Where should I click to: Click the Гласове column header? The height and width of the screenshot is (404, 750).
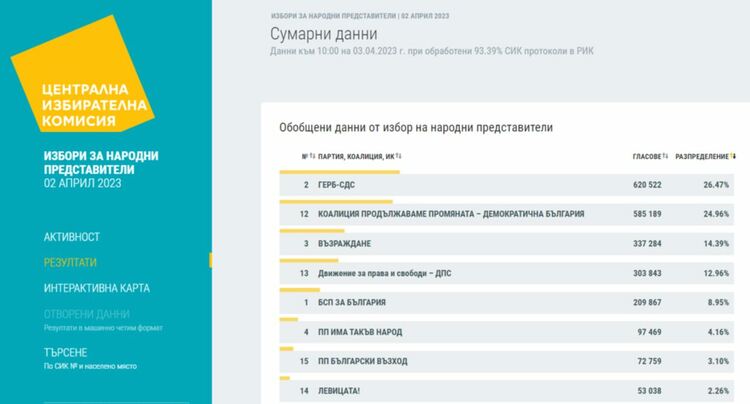click(647, 156)
